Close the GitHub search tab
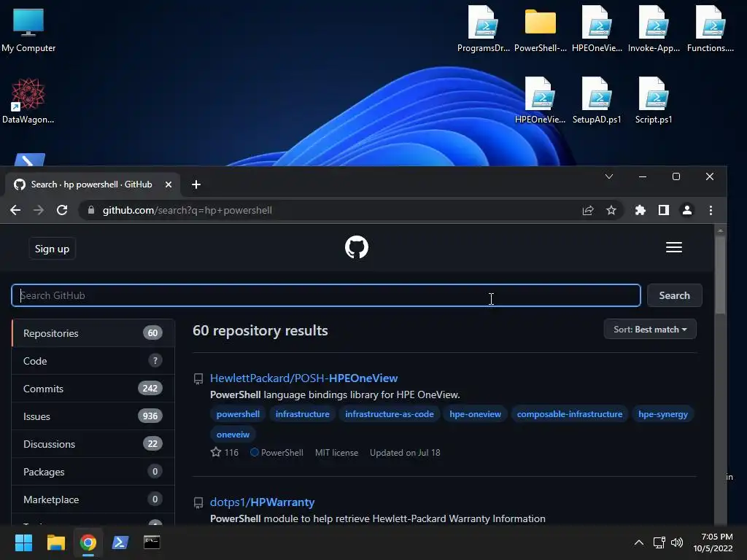The image size is (747, 560). pyautogui.click(x=169, y=184)
